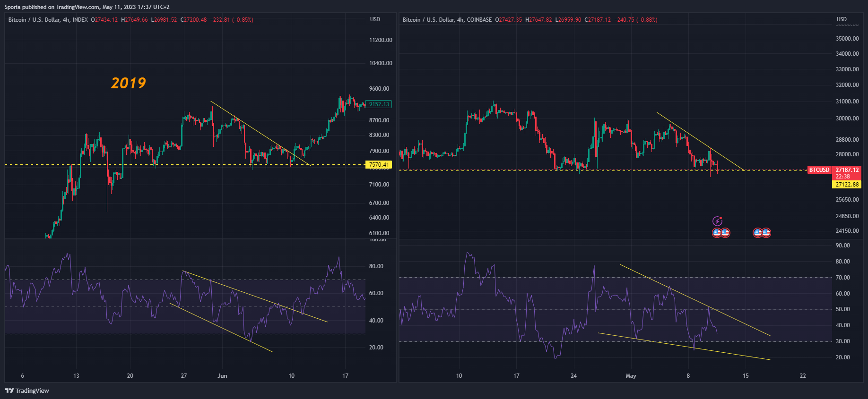Viewport: 868px width, 399px height.
Task: Click the 90.00 RSI axis value
Action: coord(843,246)
